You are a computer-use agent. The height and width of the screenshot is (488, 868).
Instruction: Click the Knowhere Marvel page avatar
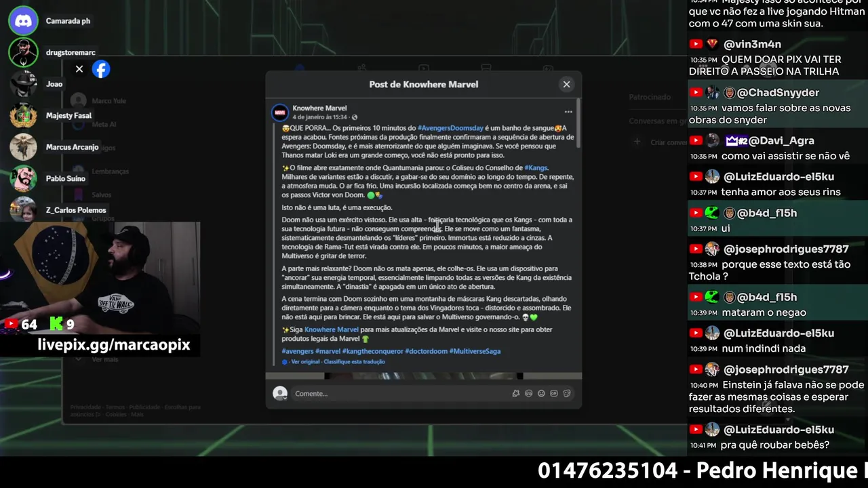[280, 113]
